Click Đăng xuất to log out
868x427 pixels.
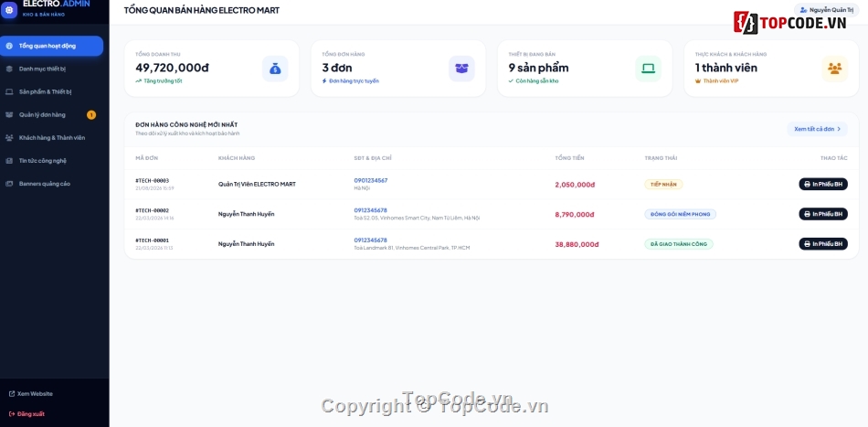(x=26, y=413)
